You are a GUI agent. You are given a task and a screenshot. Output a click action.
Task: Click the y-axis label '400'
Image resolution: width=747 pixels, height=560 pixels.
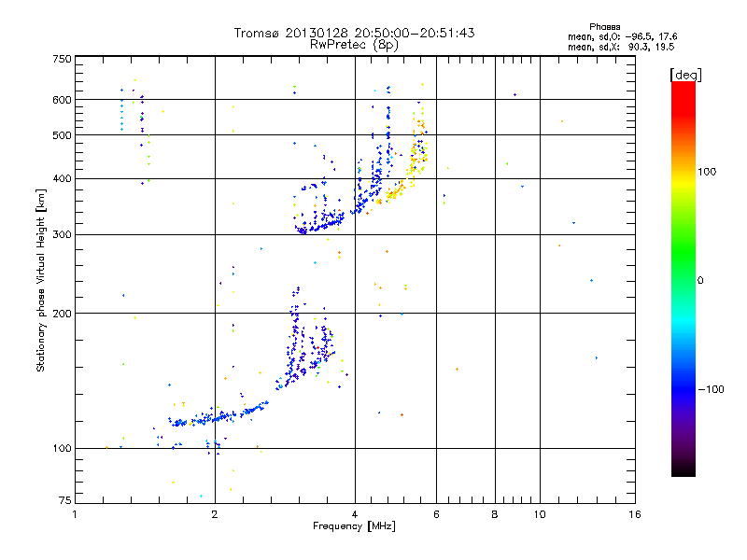click(x=63, y=179)
